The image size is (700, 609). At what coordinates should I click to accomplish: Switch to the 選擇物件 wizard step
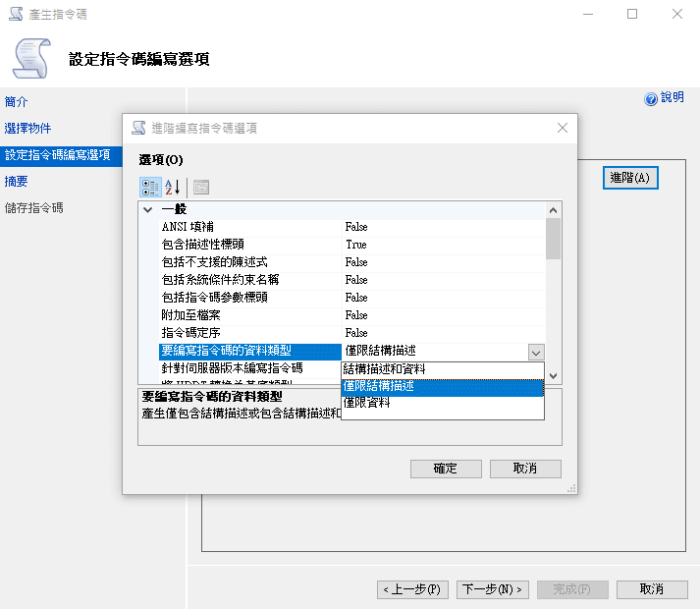(x=27, y=129)
